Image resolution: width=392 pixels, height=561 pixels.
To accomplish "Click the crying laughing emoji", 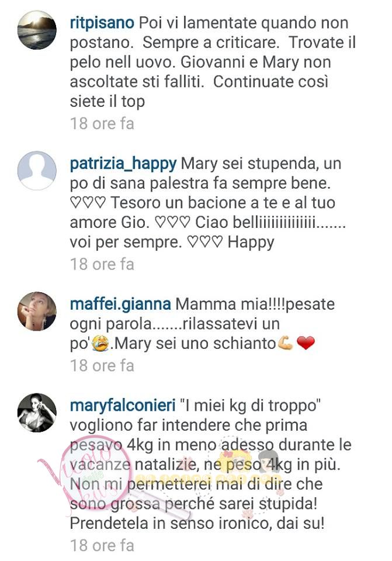I will coord(100,344).
